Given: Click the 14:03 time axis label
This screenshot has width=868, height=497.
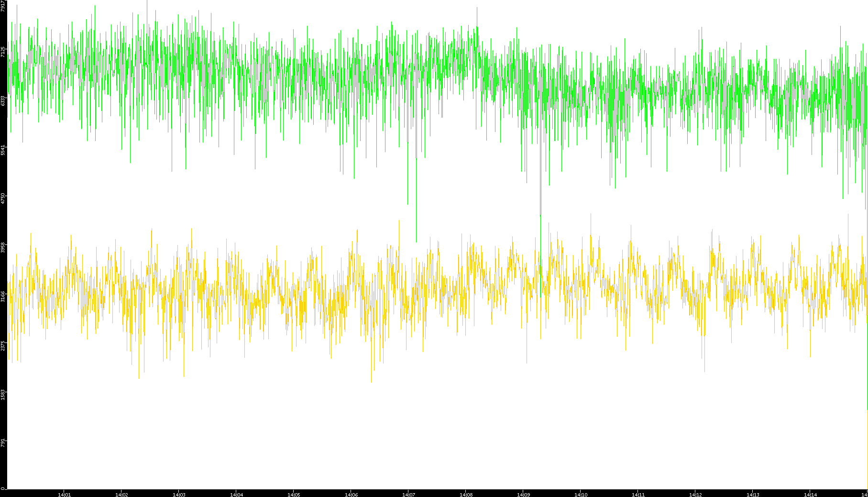Looking at the screenshot, I should coord(179,495).
